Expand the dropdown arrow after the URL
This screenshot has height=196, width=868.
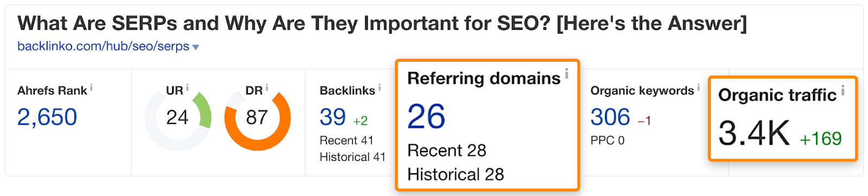(x=196, y=47)
